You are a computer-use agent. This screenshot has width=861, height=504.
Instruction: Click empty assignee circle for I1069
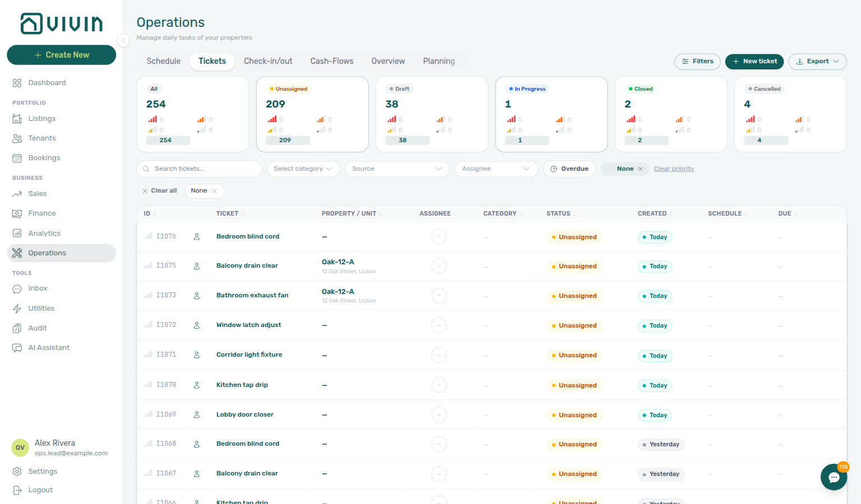pos(439,415)
